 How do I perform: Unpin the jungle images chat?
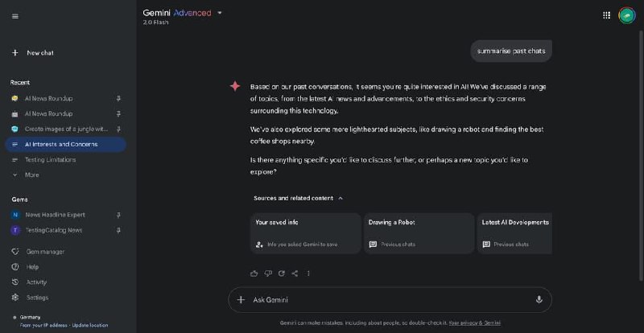[x=118, y=129]
